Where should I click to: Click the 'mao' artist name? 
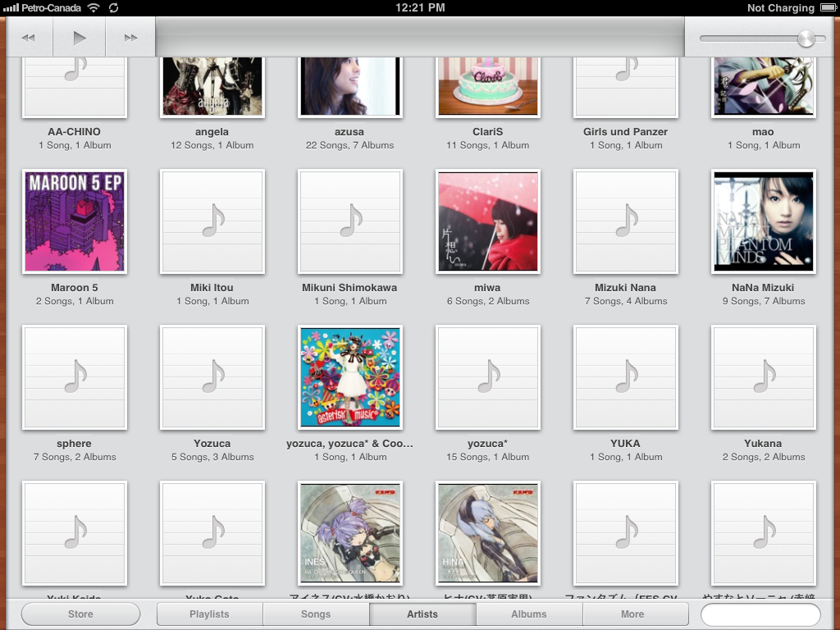pyautogui.click(x=763, y=132)
